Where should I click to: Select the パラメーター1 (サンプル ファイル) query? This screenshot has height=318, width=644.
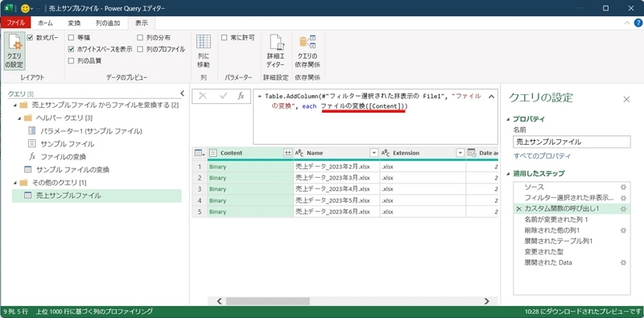coord(91,131)
